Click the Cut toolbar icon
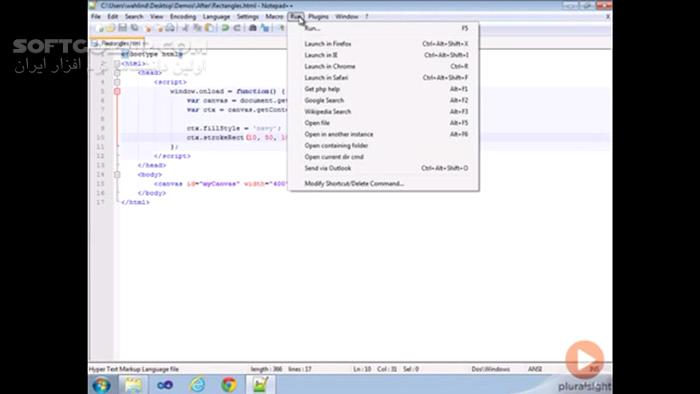Image resolution: width=700 pixels, height=394 pixels. pos(185,28)
